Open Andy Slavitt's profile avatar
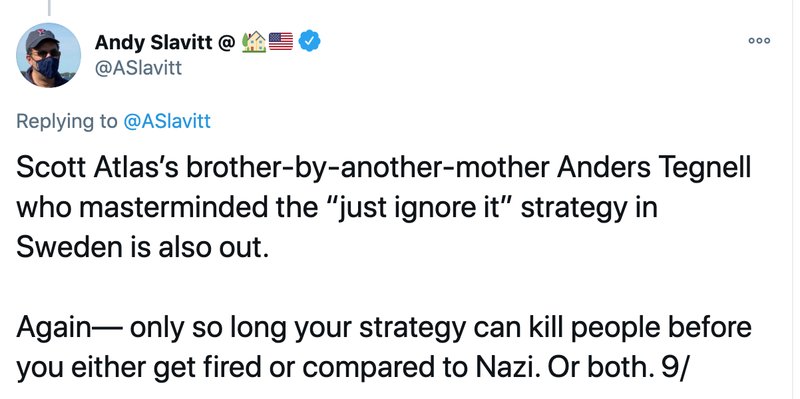 tap(48, 55)
